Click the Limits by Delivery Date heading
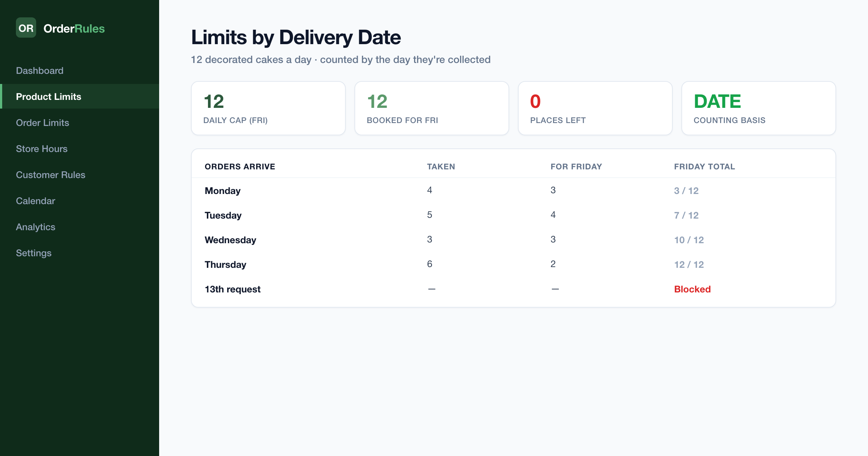Screen dimensions: 868x456 coord(296,37)
